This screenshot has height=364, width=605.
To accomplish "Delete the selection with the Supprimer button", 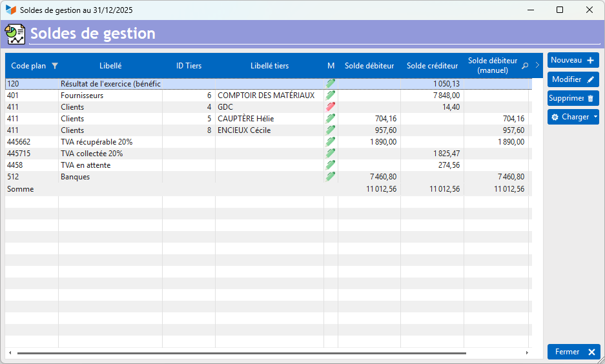I will pos(573,98).
